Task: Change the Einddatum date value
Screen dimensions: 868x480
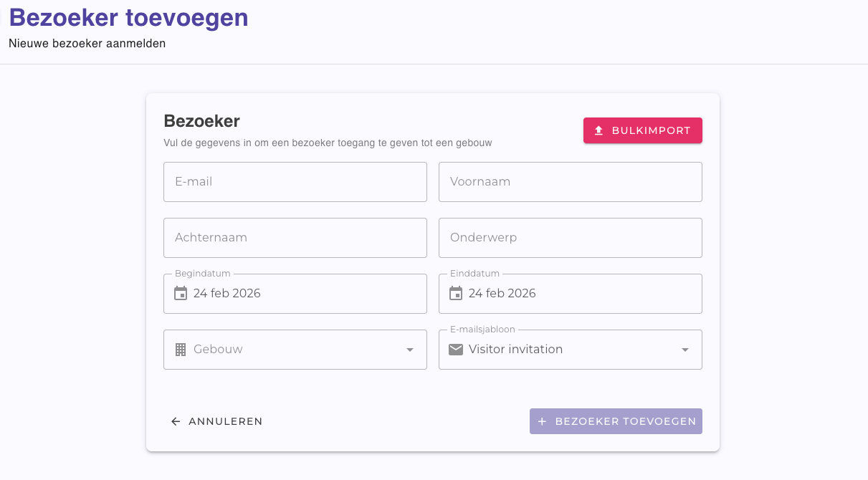Action: [502, 293]
